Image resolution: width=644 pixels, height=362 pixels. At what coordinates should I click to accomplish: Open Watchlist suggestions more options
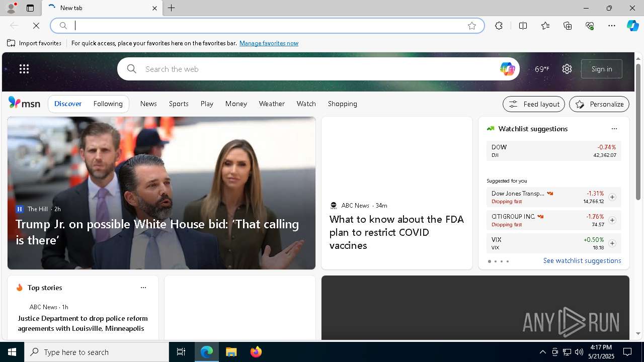pyautogui.click(x=614, y=129)
